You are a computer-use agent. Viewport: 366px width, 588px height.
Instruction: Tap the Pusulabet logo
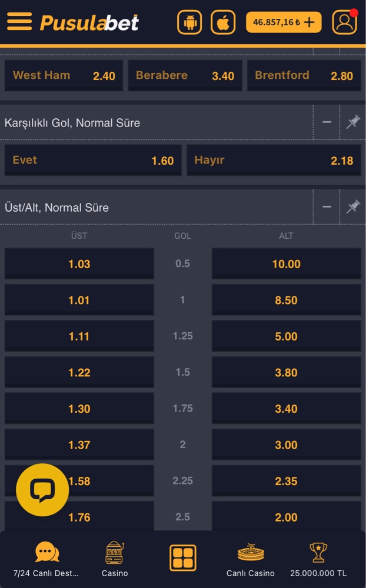[89, 22]
